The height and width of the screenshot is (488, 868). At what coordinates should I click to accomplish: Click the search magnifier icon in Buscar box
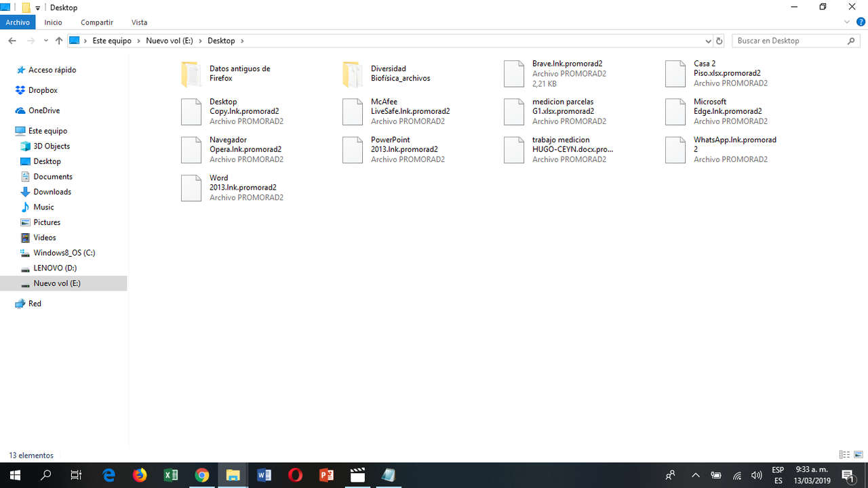(852, 41)
